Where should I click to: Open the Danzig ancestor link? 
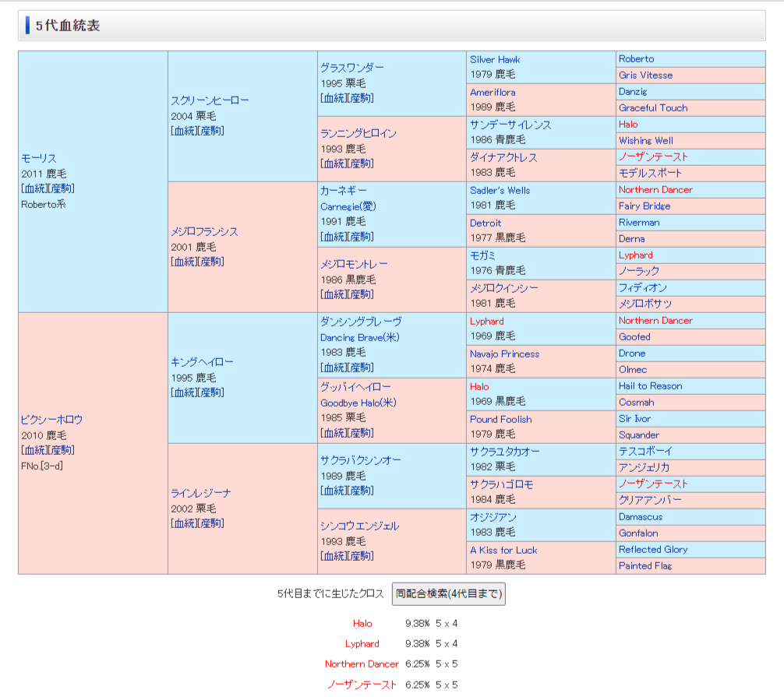(x=633, y=91)
